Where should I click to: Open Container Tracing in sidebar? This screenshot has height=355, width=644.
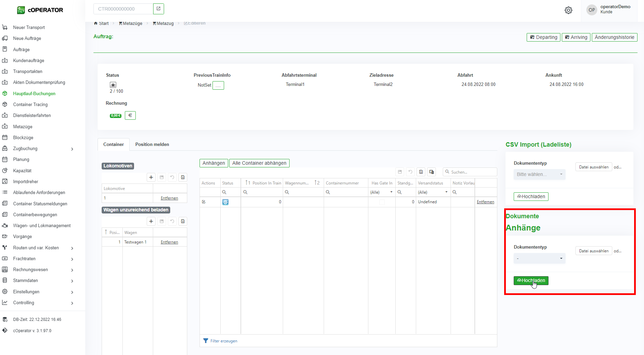click(x=30, y=105)
